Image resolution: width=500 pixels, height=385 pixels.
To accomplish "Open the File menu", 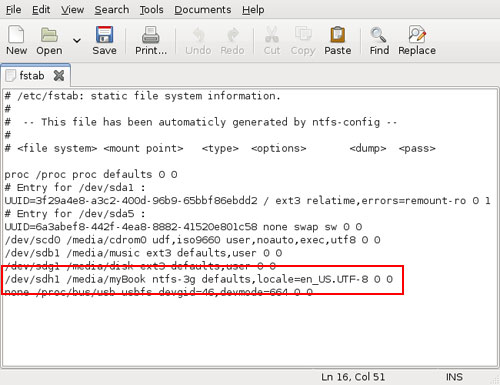I will point(13,10).
